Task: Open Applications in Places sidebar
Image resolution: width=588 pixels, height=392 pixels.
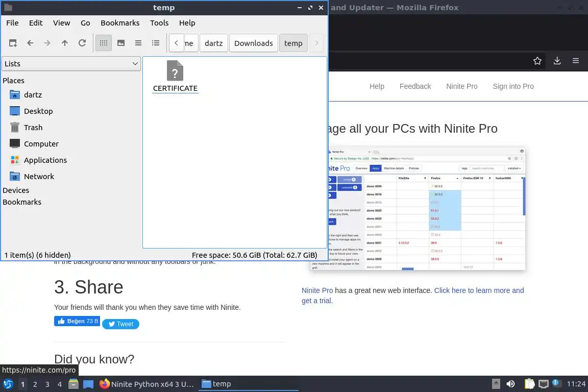Action: tap(45, 160)
